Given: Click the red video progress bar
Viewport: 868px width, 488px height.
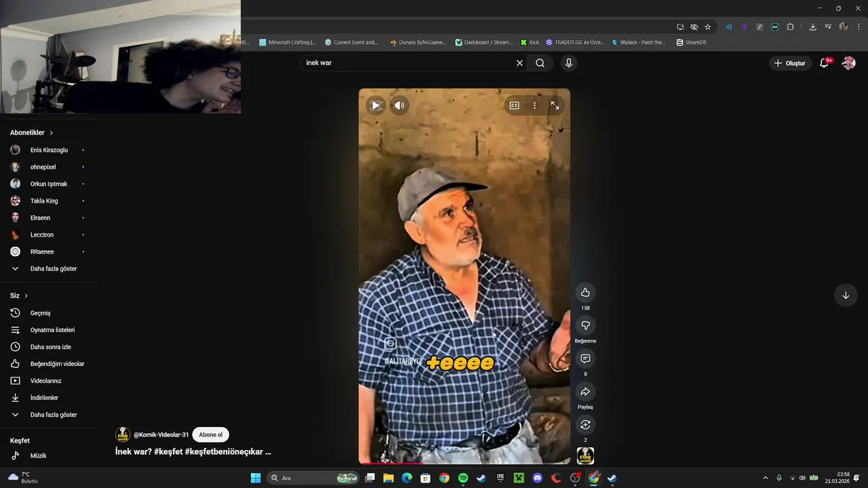Looking at the screenshot, I should pos(391,464).
